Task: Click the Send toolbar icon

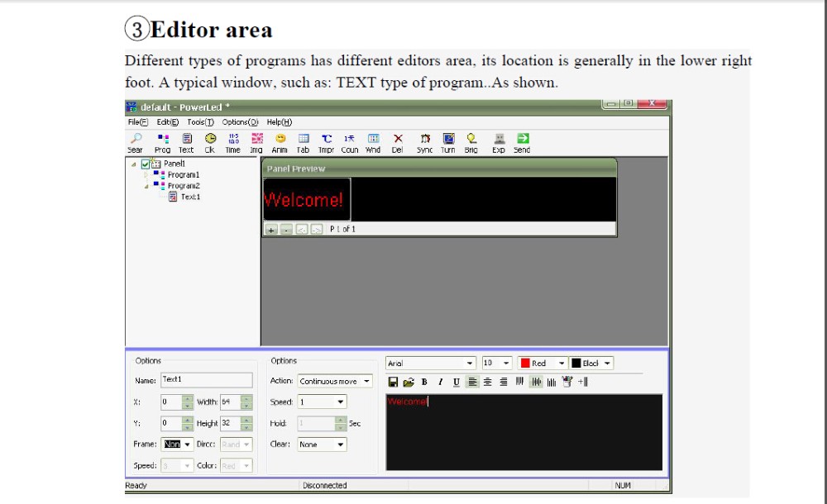Action: pyautogui.click(x=523, y=140)
